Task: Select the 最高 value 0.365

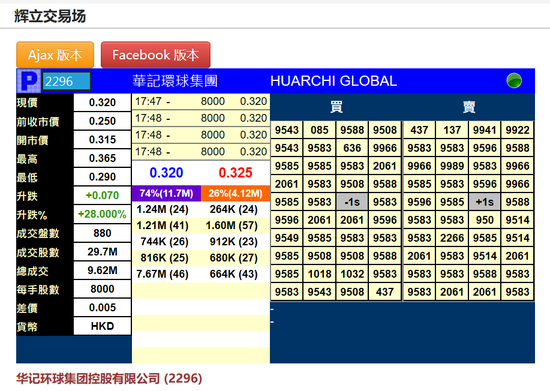Action: point(102,158)
